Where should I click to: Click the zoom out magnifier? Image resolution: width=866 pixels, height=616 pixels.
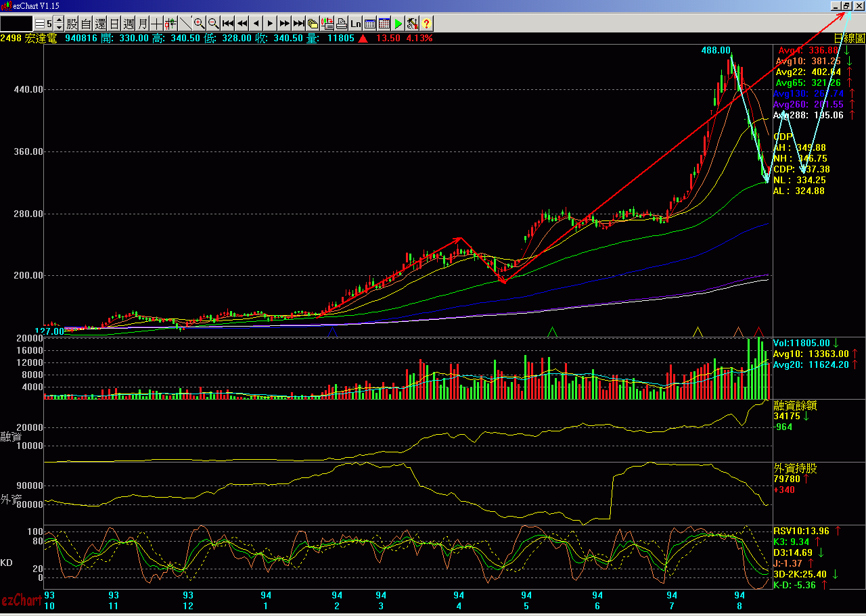pyautogui.click(x=214, y=24)
